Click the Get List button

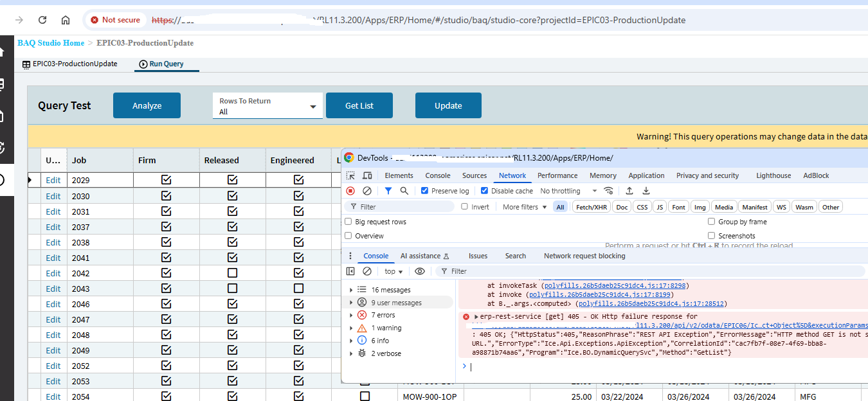(359, 105)
